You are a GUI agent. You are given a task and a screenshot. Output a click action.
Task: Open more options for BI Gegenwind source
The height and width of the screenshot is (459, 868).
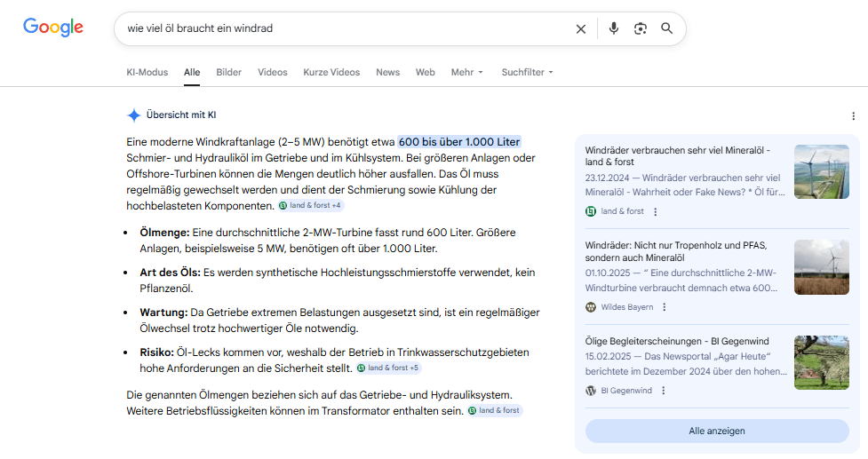coord(663,391)
